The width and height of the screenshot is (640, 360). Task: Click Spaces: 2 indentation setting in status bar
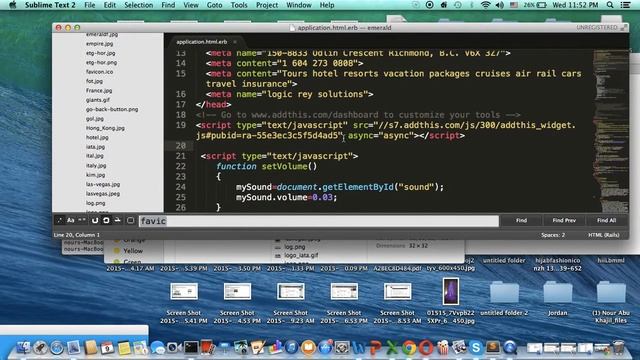[553, 235]
